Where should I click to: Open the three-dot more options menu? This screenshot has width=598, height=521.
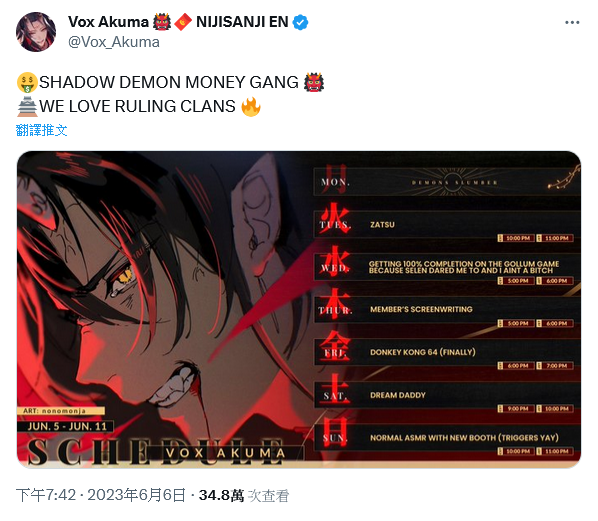[572, 23]
